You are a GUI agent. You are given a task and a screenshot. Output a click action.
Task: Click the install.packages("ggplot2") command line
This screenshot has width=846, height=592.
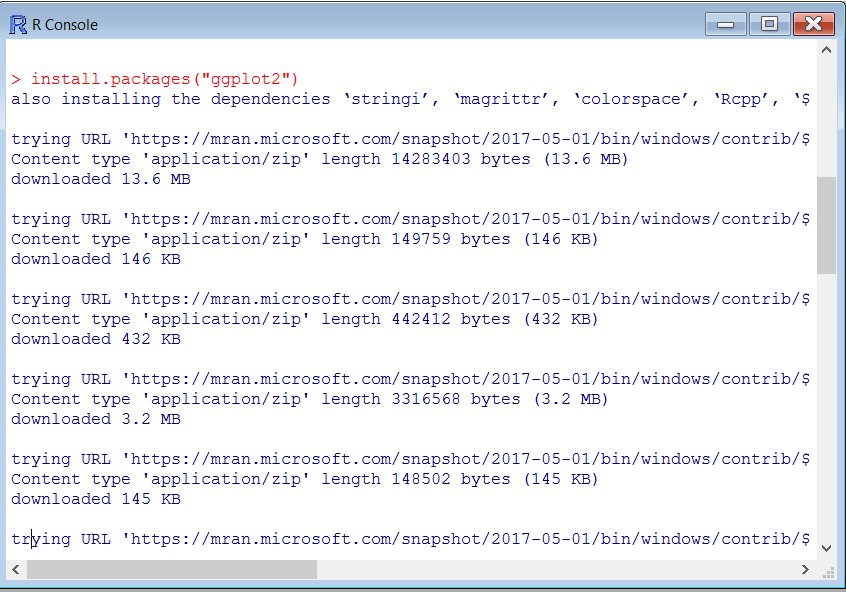coord(154,79)
